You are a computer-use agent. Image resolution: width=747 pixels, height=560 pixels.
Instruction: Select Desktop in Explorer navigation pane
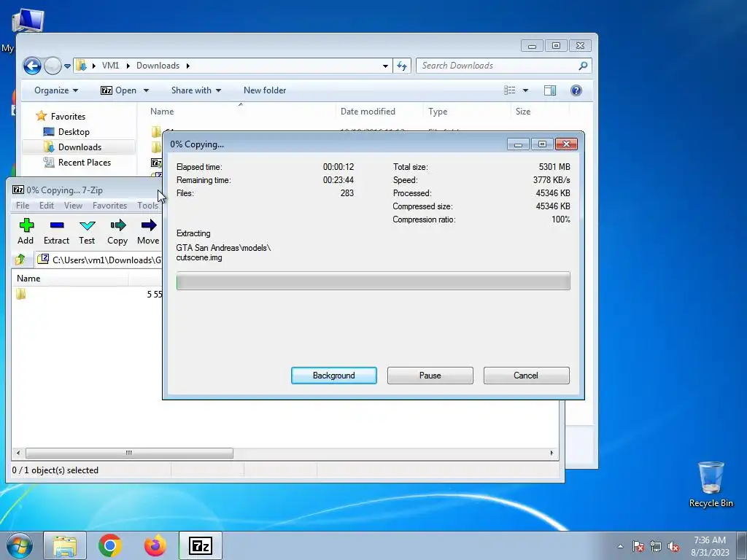point(74,132)
